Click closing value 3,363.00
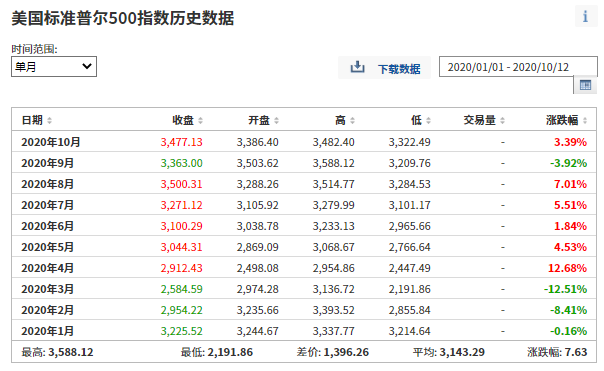 coord(181,163)
